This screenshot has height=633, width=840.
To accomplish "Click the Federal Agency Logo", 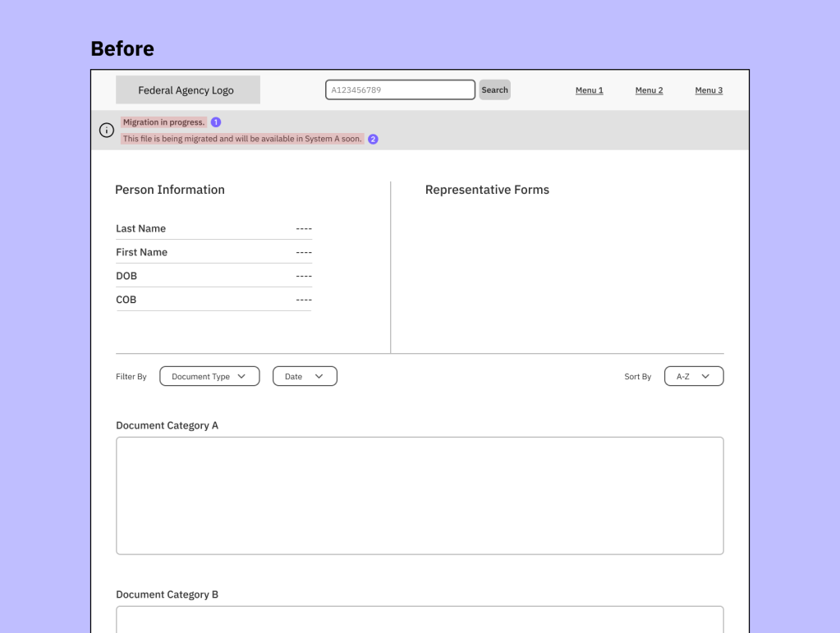I will point(187,90).
